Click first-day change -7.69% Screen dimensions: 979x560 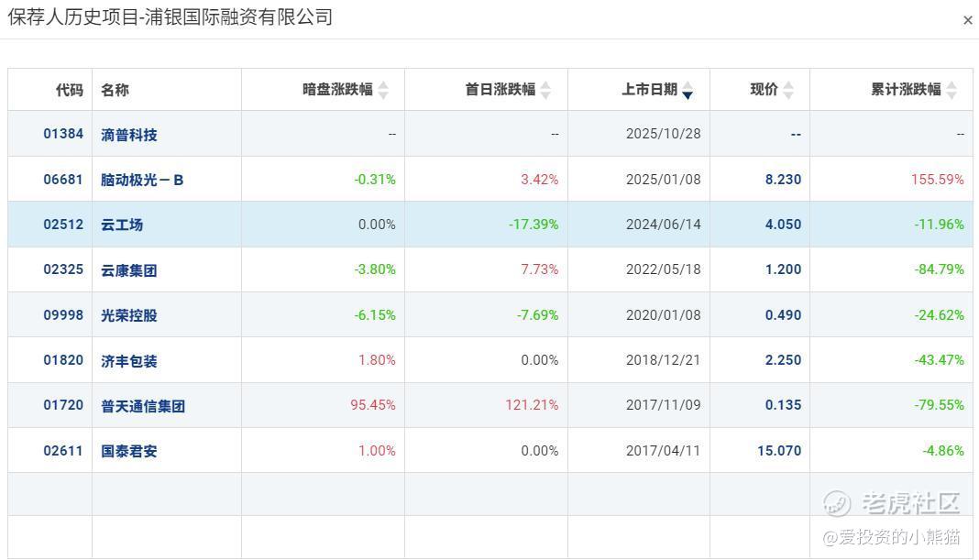(537, 314)
